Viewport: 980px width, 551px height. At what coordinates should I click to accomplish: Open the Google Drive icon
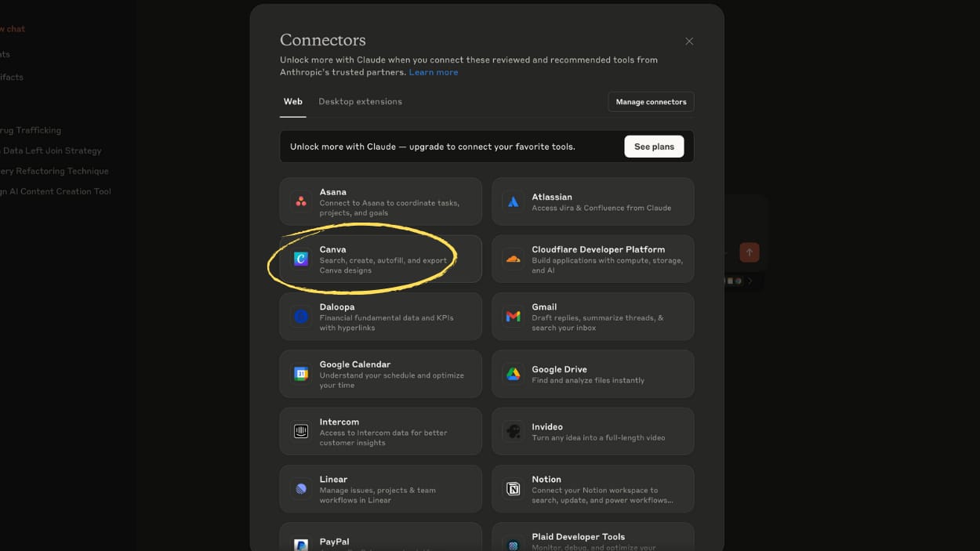514,374
